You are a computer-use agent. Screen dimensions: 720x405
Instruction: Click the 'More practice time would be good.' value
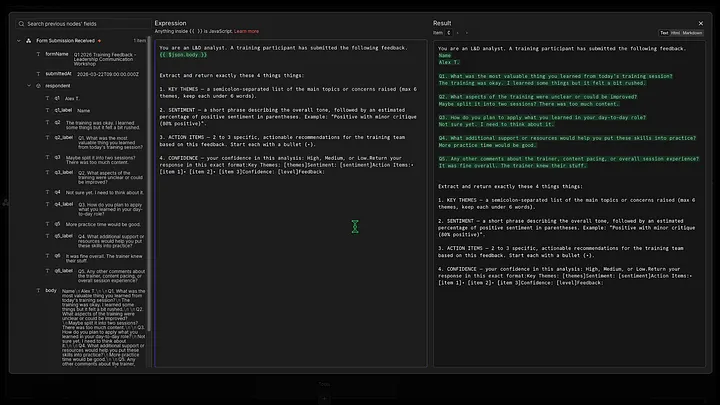[103, 225]
